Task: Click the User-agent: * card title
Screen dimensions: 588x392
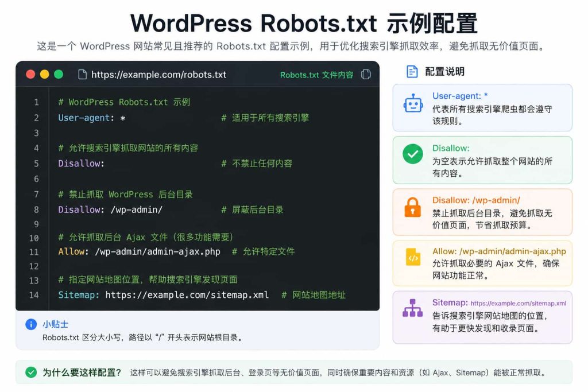Action: [460, 96]
